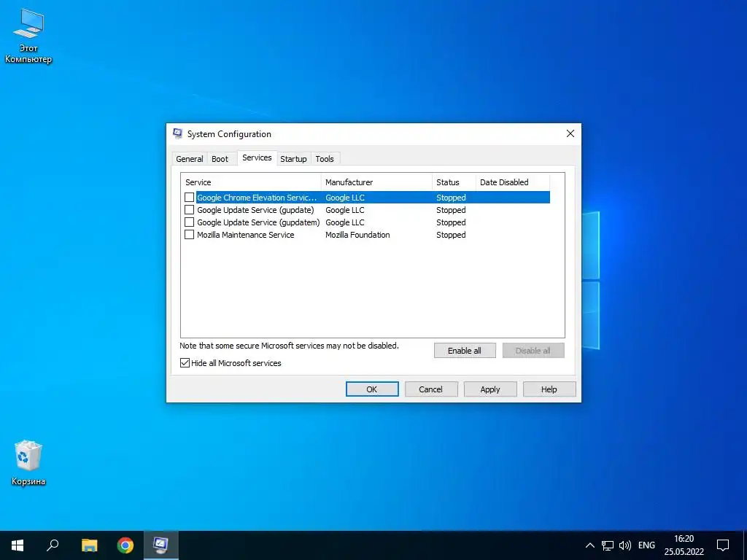Click the Cancel button
This screenshot has height=560, width=747.
click(x=431, y=389)
